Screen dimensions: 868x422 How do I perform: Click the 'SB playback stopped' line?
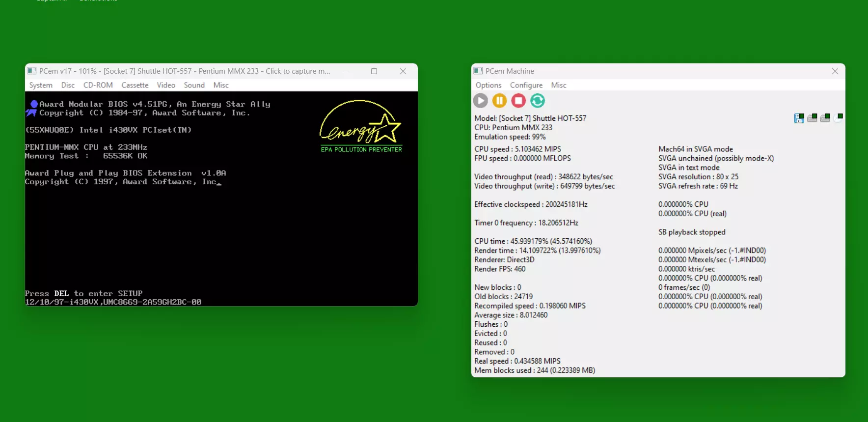pos(692,232)
